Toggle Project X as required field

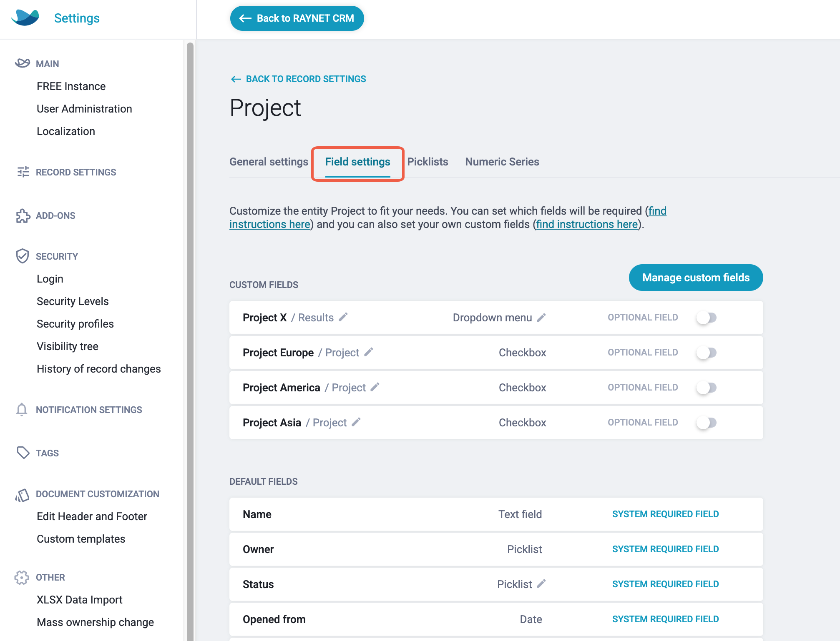[x=707, y=318]
